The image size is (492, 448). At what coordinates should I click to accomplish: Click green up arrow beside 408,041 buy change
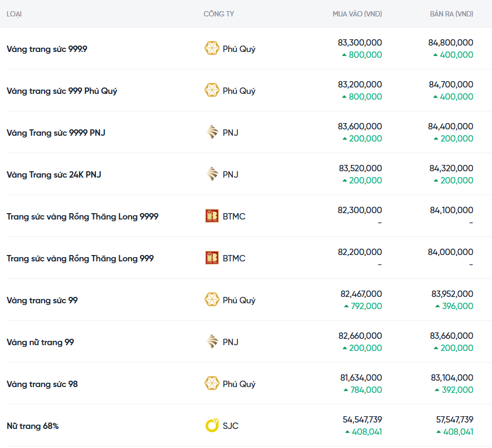click(x=347, y=432)
